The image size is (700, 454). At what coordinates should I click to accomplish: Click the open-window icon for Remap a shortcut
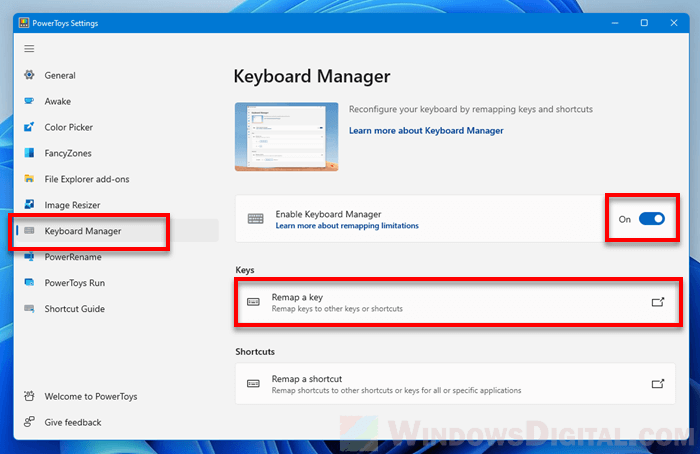[658, 384]
